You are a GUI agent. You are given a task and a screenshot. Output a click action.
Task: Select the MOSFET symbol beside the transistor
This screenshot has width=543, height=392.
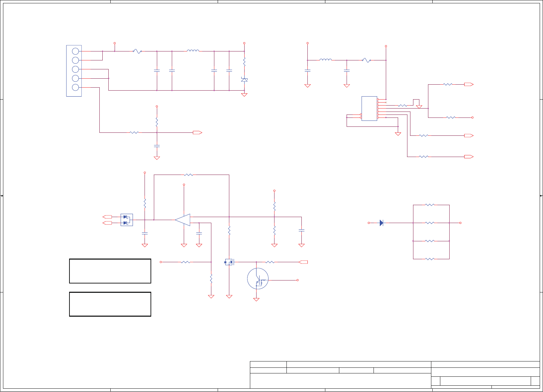point(229,262)
